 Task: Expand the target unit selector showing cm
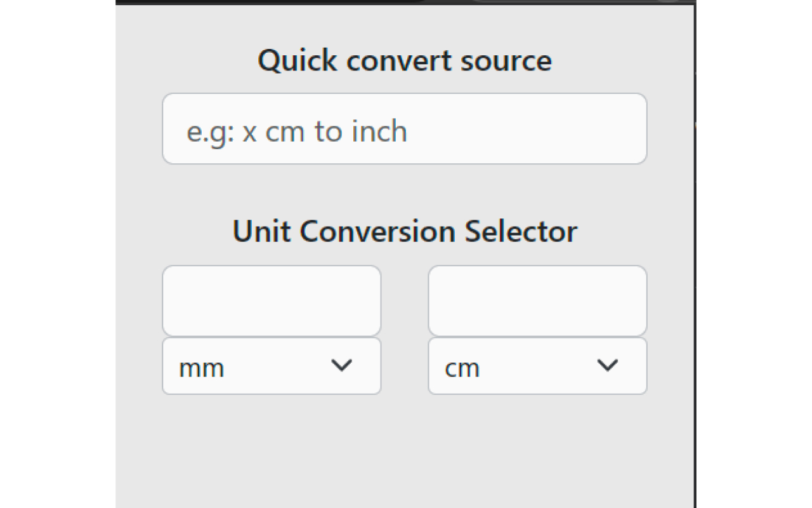tap(537, 366)
